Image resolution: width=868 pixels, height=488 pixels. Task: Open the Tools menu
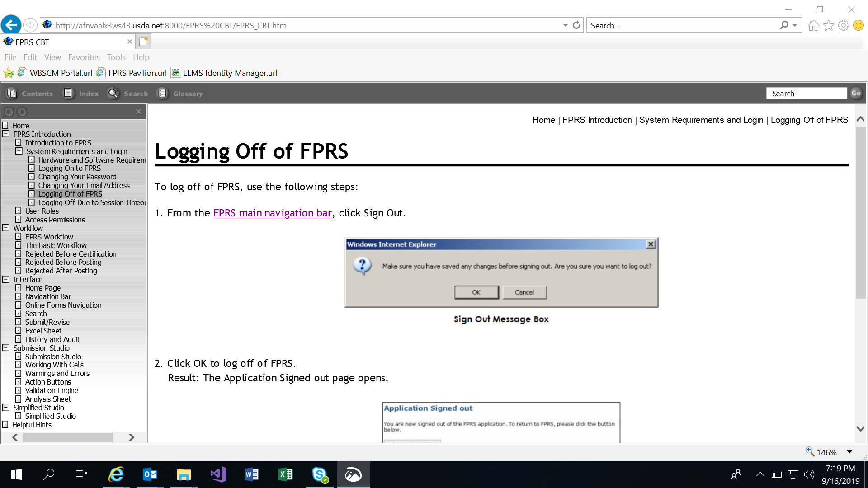[x=116, y=57]
